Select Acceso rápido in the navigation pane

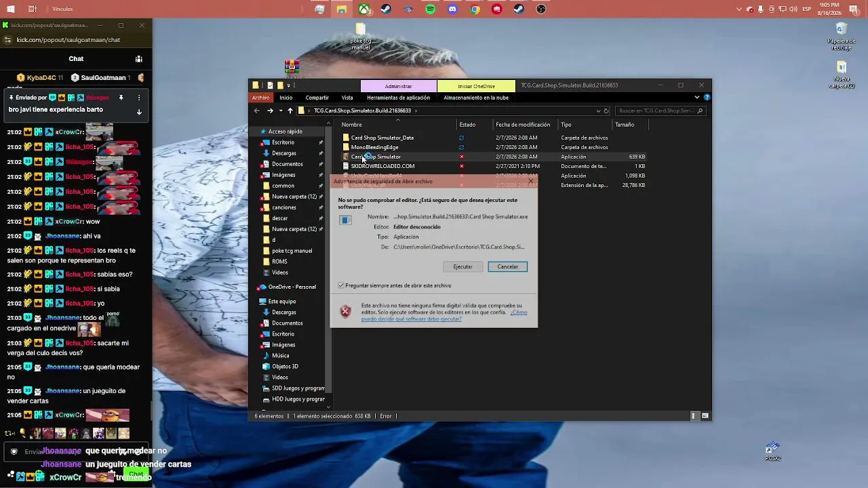[285, 131]
